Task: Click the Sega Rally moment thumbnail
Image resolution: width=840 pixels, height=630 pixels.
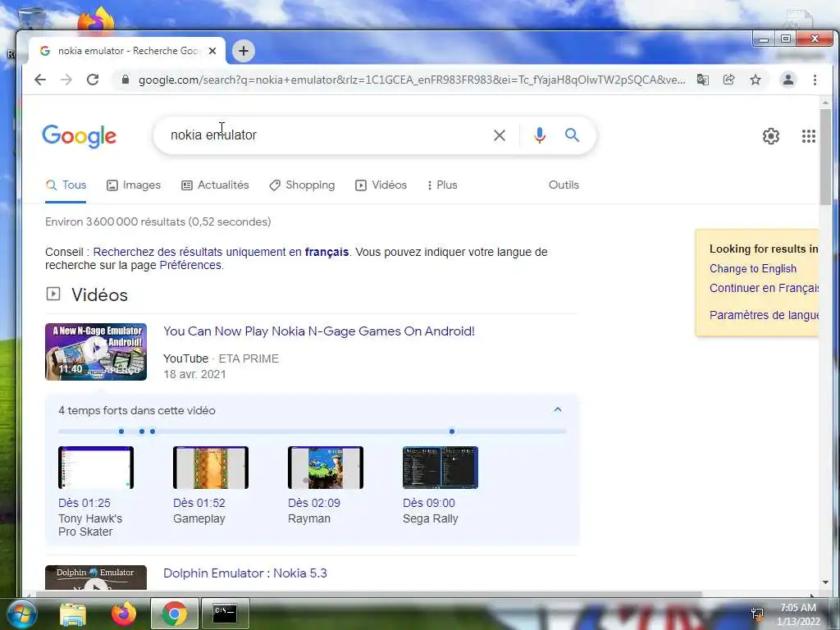Action: (x=441, y=468)
